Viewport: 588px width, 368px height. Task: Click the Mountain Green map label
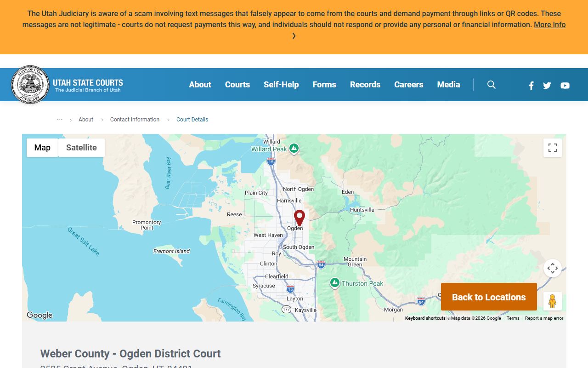point(355,262)
